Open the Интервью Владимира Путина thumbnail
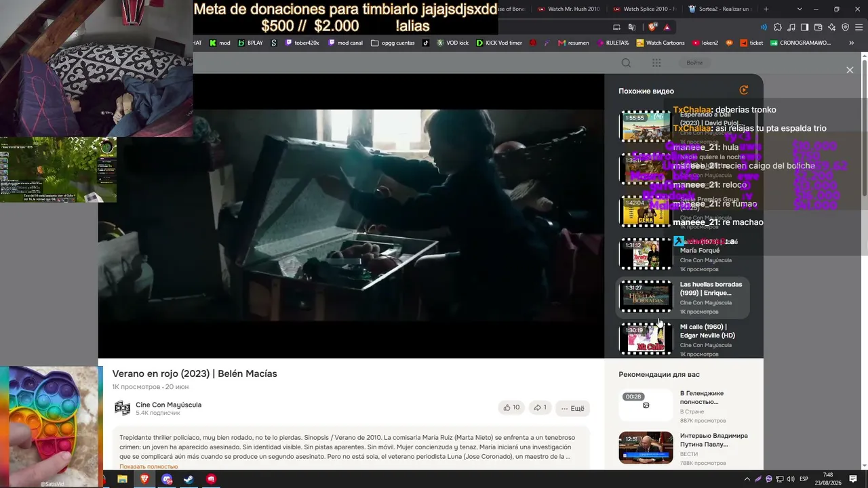 (646, 447)
